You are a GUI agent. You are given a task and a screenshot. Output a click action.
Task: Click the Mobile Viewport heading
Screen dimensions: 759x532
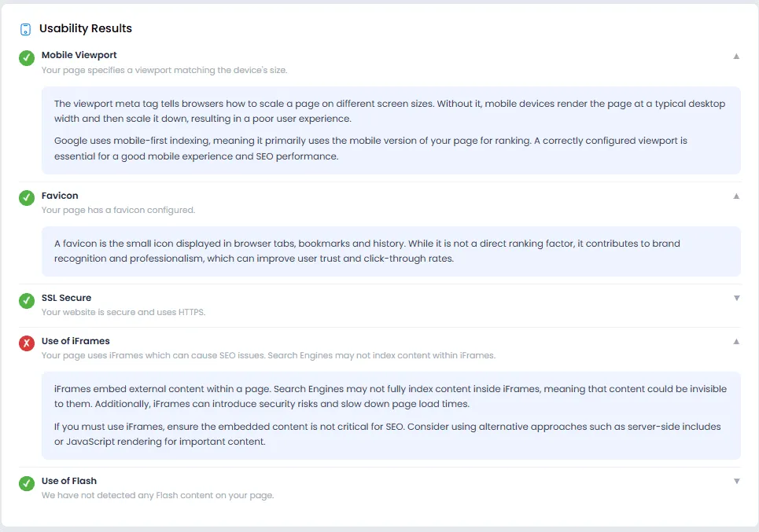point(79,55)
